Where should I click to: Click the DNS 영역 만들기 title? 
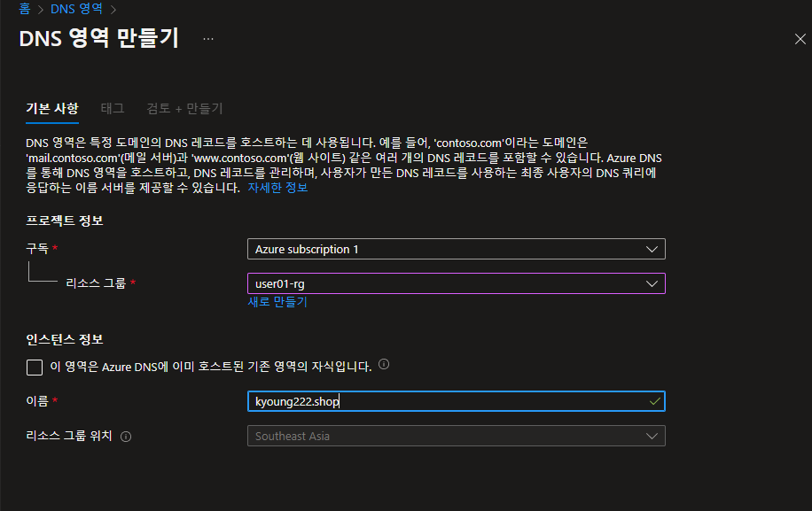click(x=99, y=38)
